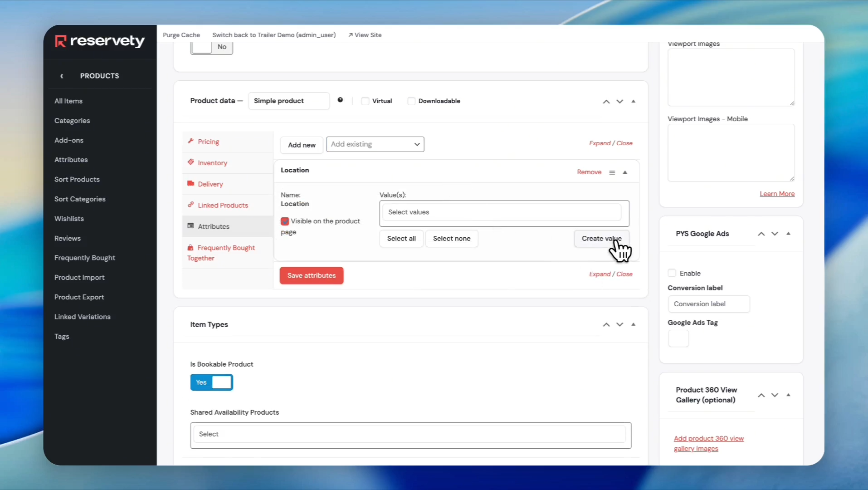The width and height of the screenshot is (868, 490).
Task: Click the Add new attribute button
Action: [x=302, y=145]
